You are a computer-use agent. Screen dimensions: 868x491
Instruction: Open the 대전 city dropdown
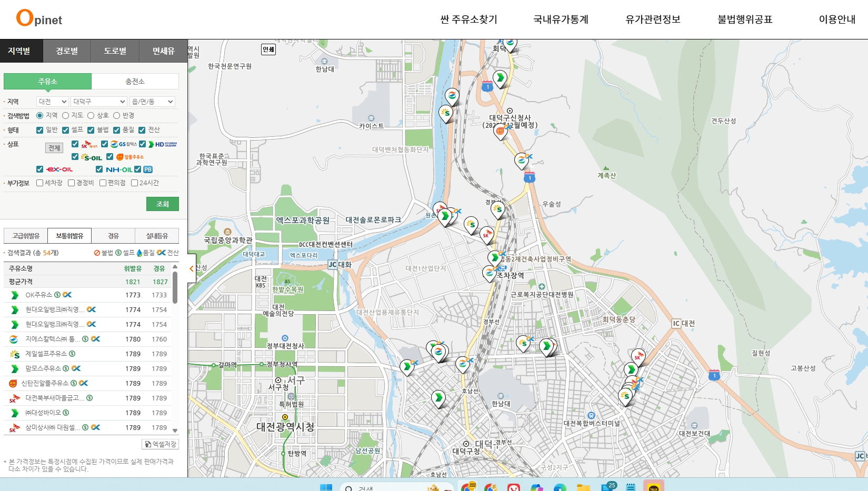tap(53, 102)
